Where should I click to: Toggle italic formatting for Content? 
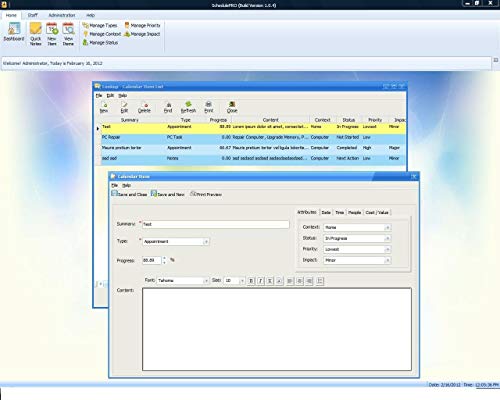pos(261,281)
